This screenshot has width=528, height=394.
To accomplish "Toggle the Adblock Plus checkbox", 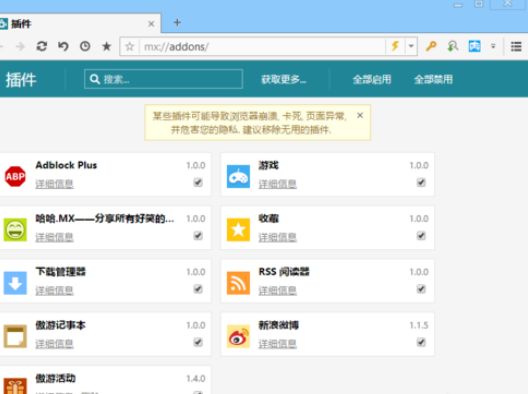I will [198, 183].
